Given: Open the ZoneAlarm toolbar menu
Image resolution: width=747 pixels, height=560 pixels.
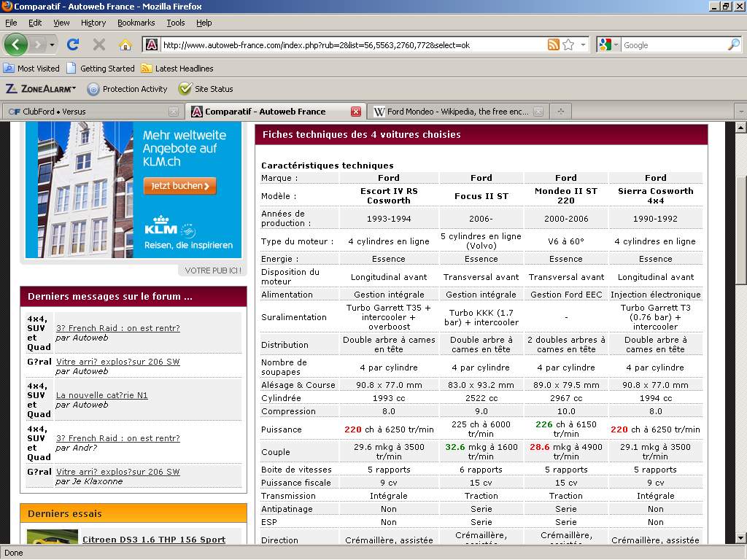Looking at the screenshot, I should (x=41, y=89).
